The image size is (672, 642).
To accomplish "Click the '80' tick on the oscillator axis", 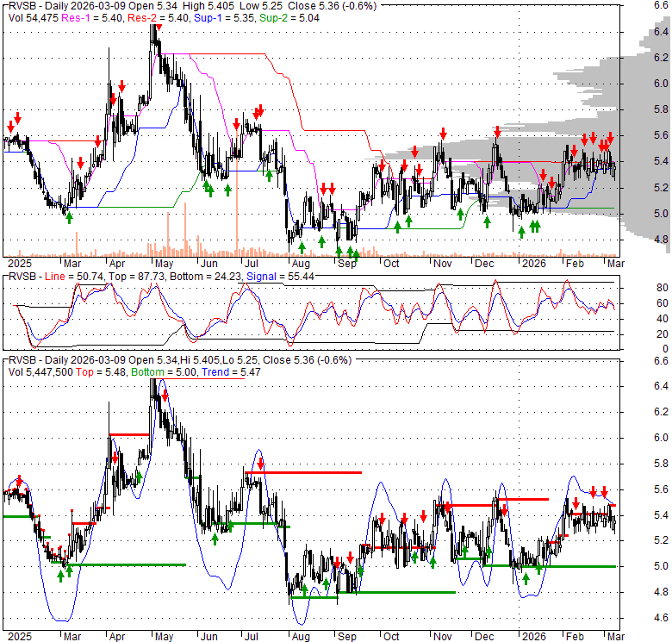I will pyautogui.click(x=663, y=288).
